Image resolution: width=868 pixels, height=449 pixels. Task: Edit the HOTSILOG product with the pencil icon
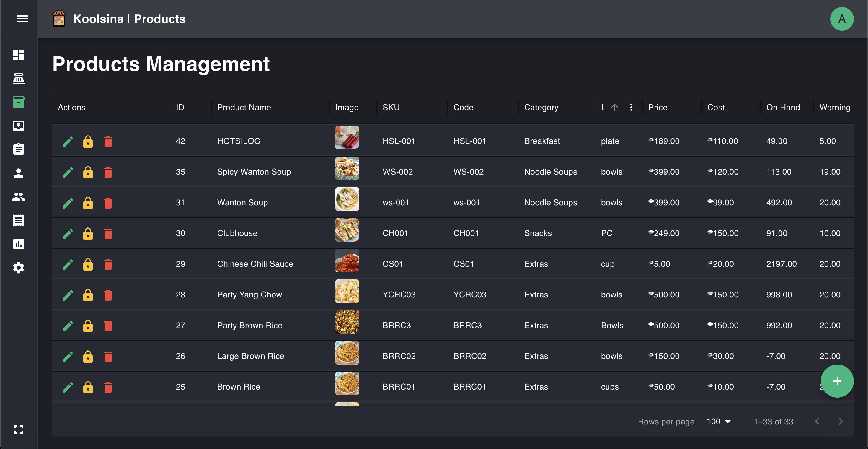pos(68,141)
